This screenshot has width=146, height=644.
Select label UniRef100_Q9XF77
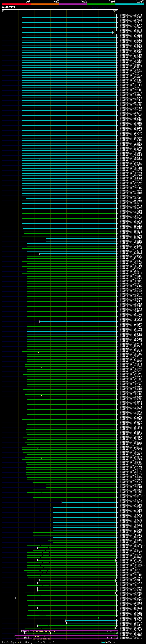click(x=131, y=623)
